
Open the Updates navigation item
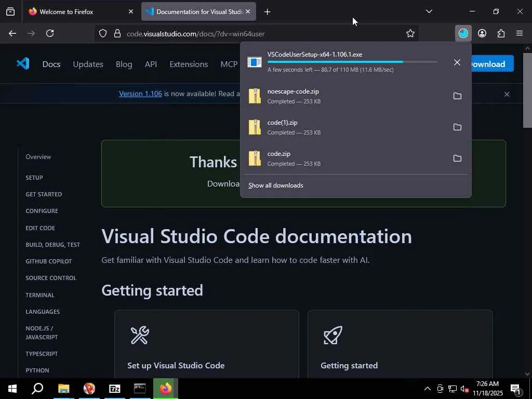pyautogui.click(x=88, y=64)
